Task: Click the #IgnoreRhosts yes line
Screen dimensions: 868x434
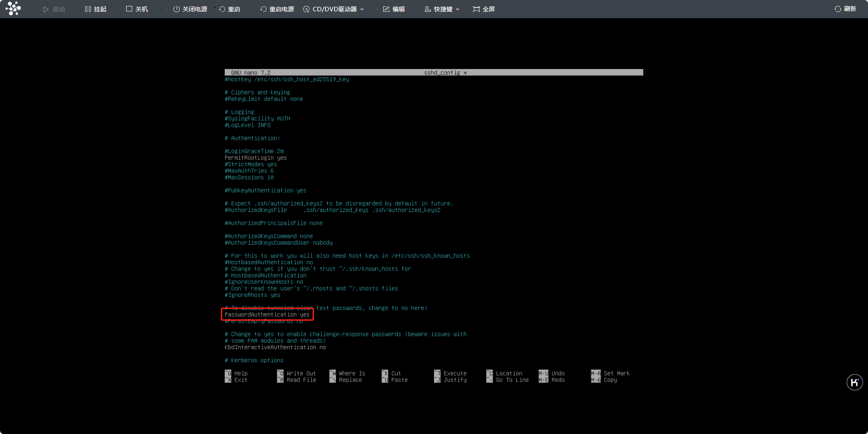Action: pyautogui.click(x=252, y=295)
